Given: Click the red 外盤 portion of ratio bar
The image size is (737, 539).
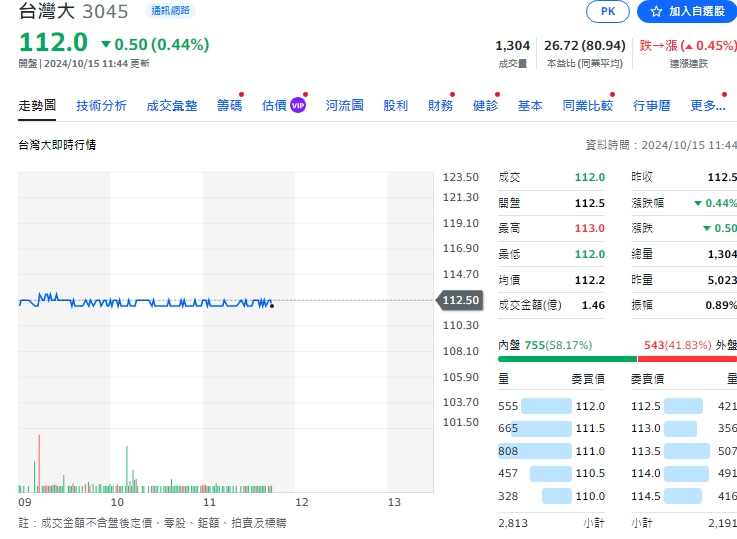Looking at the screenshot, I should click(x=687, y=359).
